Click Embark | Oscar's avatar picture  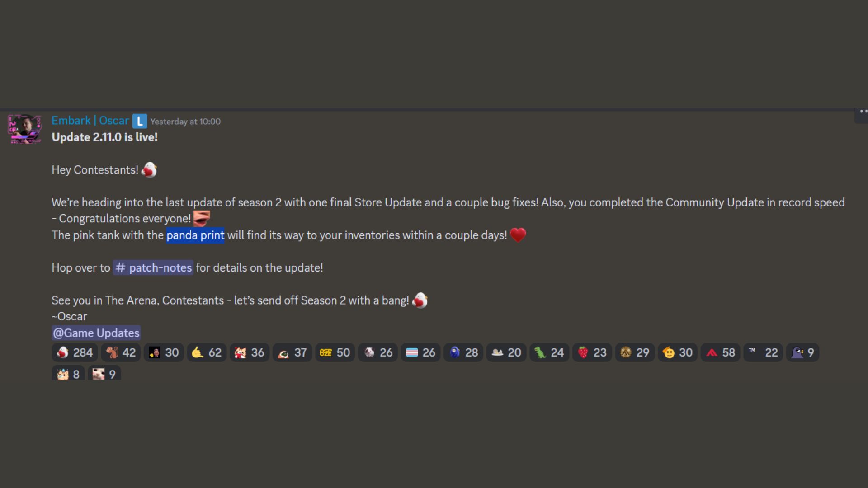[25, 129]
